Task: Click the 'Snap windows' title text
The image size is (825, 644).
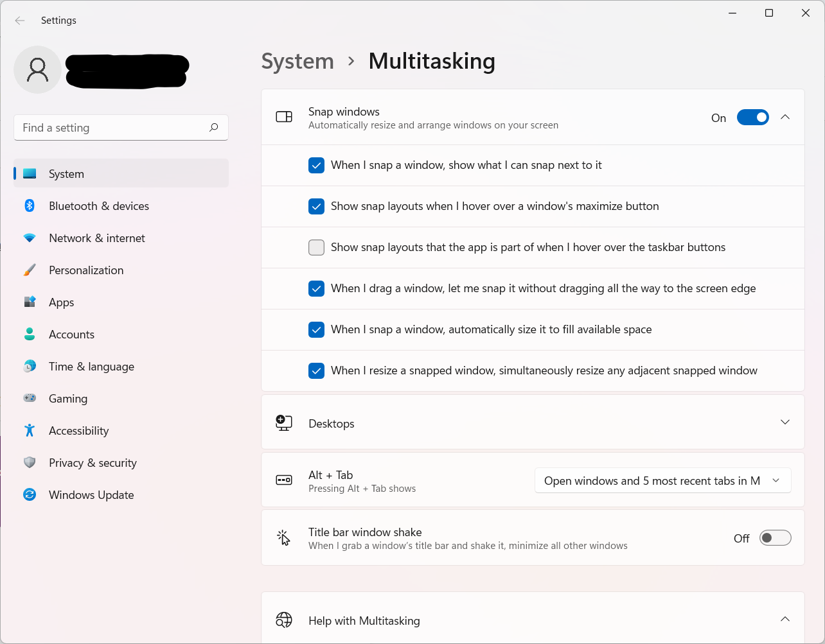Action: 344,112
